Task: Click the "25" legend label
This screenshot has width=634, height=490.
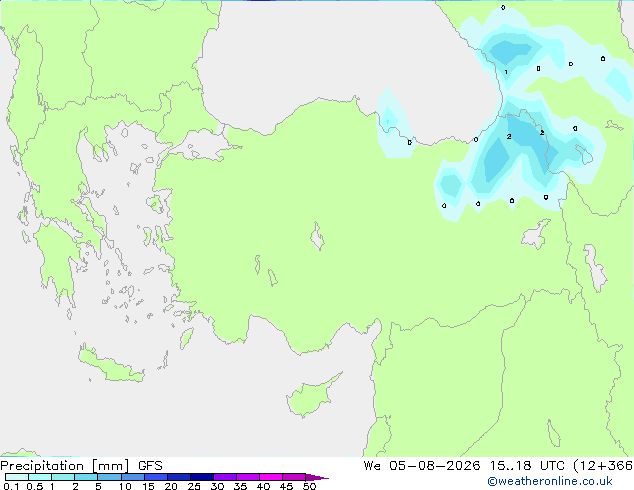Action: 194,486
